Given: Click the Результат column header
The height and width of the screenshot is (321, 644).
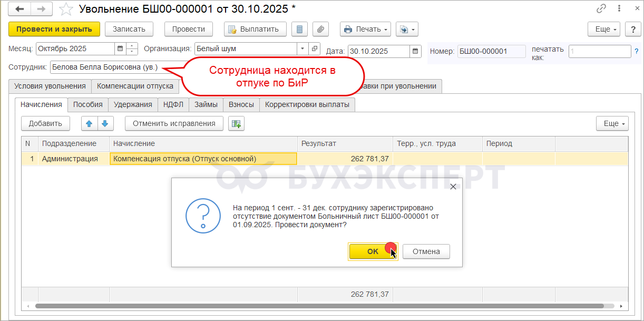Looking at the screenshot, I should click(345, 143).
